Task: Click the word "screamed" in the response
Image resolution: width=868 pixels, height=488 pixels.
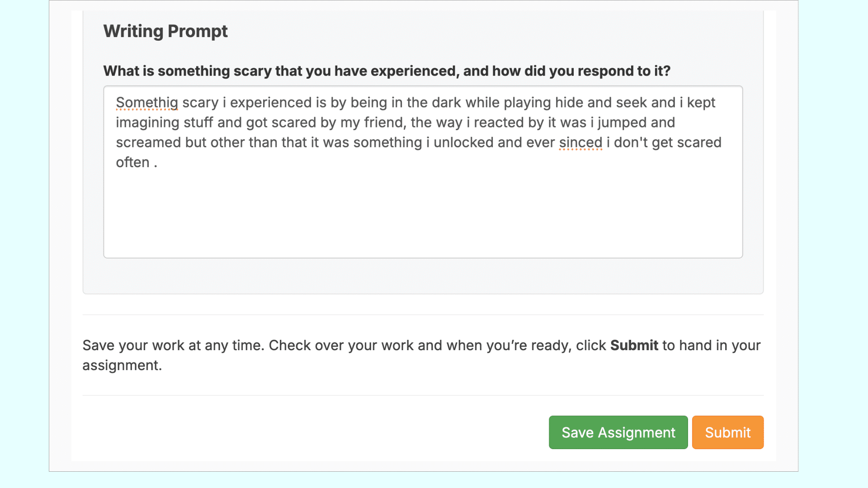Action: [148, 142]
